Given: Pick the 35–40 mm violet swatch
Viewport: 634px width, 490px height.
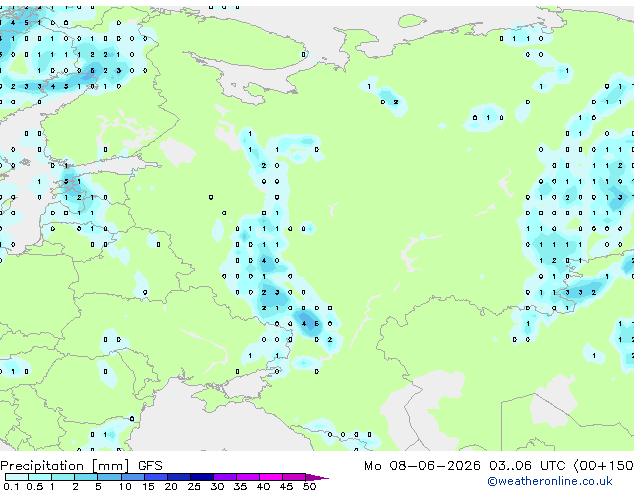Looking at the screenshot, I should point(248,477).
